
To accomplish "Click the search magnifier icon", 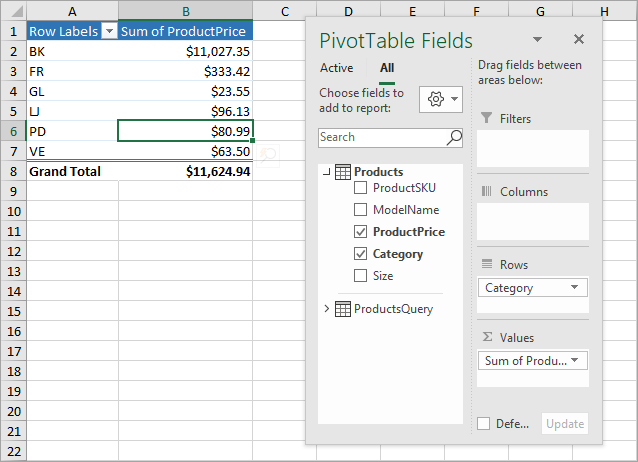I will pyautogui.click(x=454, y=138).
